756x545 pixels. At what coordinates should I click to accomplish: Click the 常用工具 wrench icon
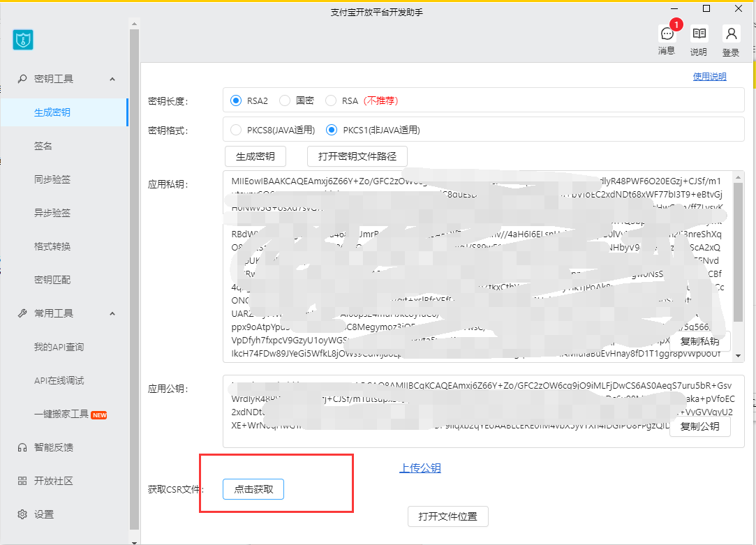22,313
